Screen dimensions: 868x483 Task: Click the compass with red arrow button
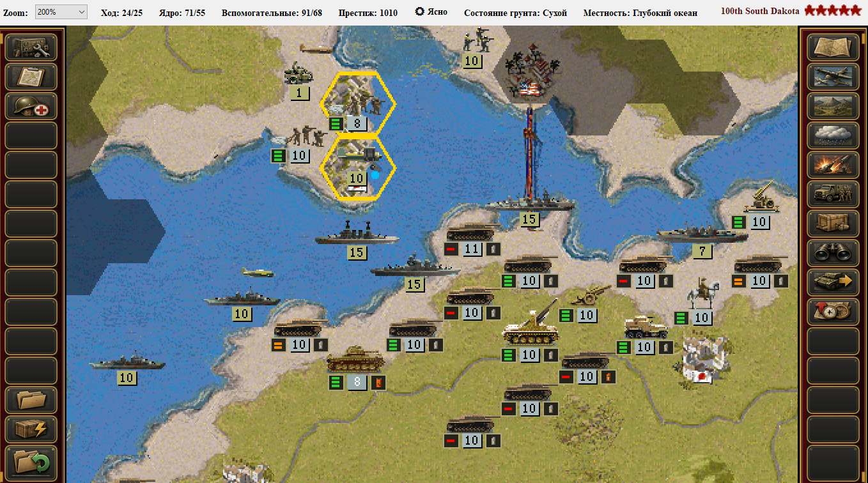(833, 312)
